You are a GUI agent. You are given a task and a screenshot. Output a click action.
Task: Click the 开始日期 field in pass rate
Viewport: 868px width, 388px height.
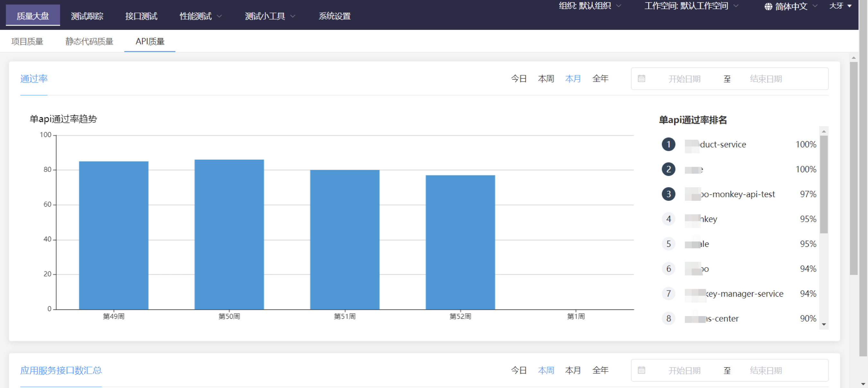tap(684, 79)
